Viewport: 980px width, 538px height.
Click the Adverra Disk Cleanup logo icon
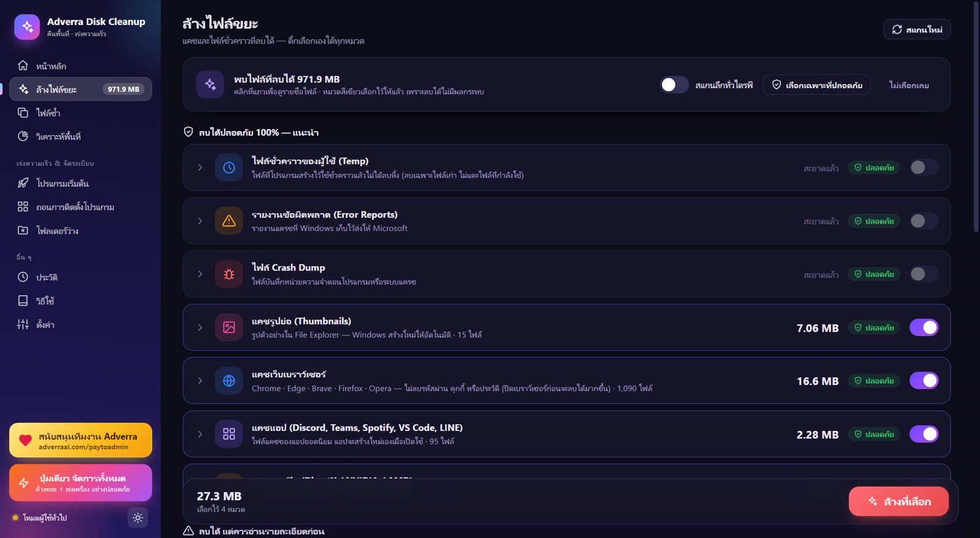click(27, 27)
